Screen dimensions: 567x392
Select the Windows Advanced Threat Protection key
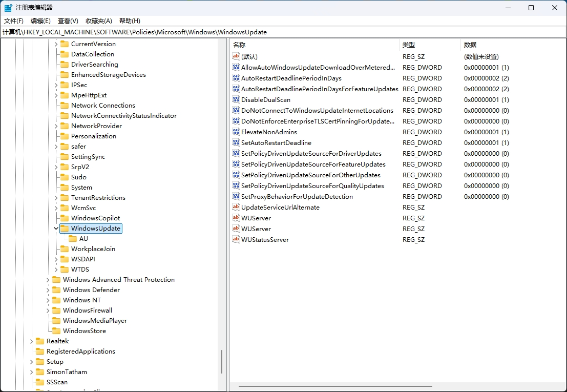[119, 280]
